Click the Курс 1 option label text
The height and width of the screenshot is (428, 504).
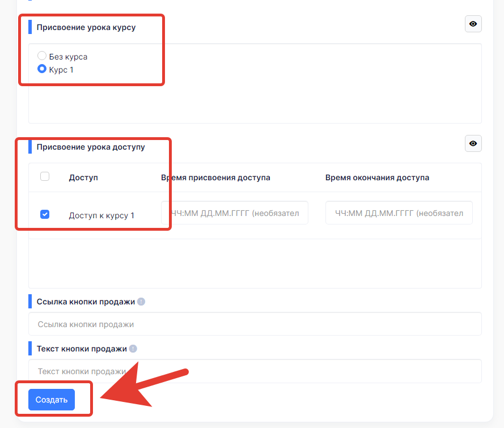coord(61,70)
